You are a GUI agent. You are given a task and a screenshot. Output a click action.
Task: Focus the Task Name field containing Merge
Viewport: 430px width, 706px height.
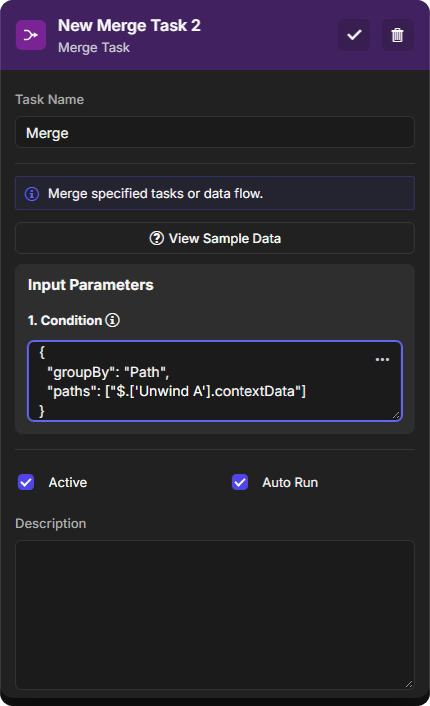215,132
